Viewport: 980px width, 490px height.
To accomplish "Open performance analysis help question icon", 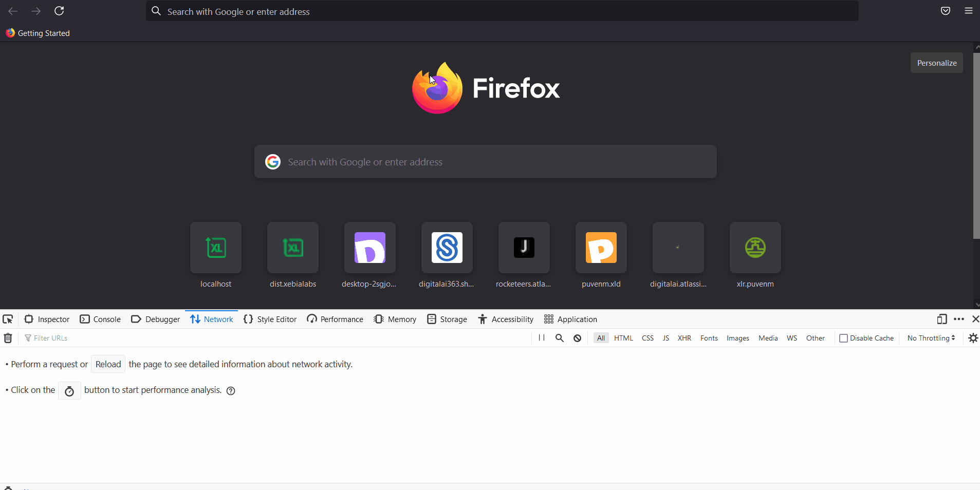I will pos(231,391).
